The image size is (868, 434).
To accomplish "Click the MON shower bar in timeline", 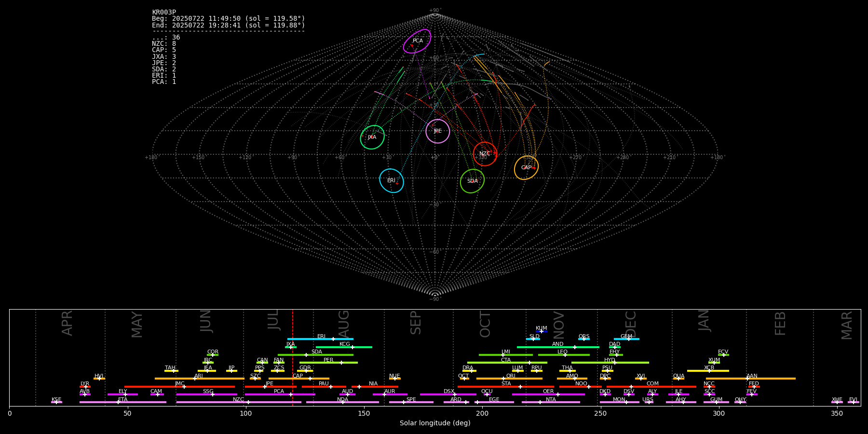I will point(619,402).
